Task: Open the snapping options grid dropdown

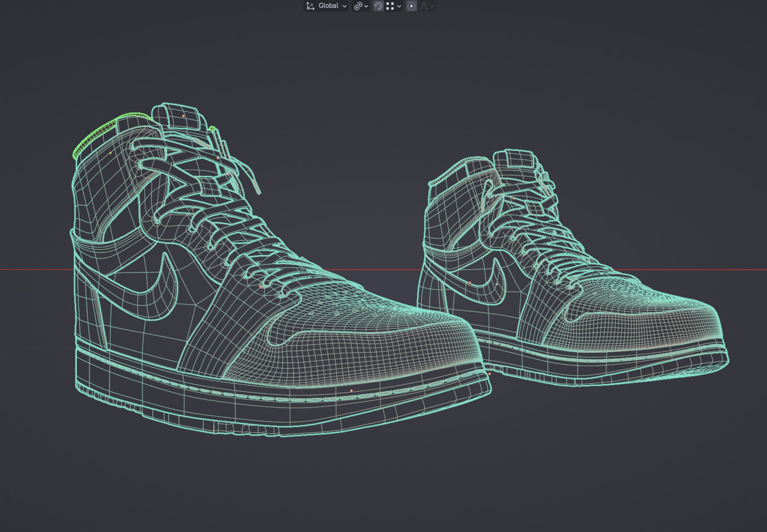Action: (x=394, y=6)
